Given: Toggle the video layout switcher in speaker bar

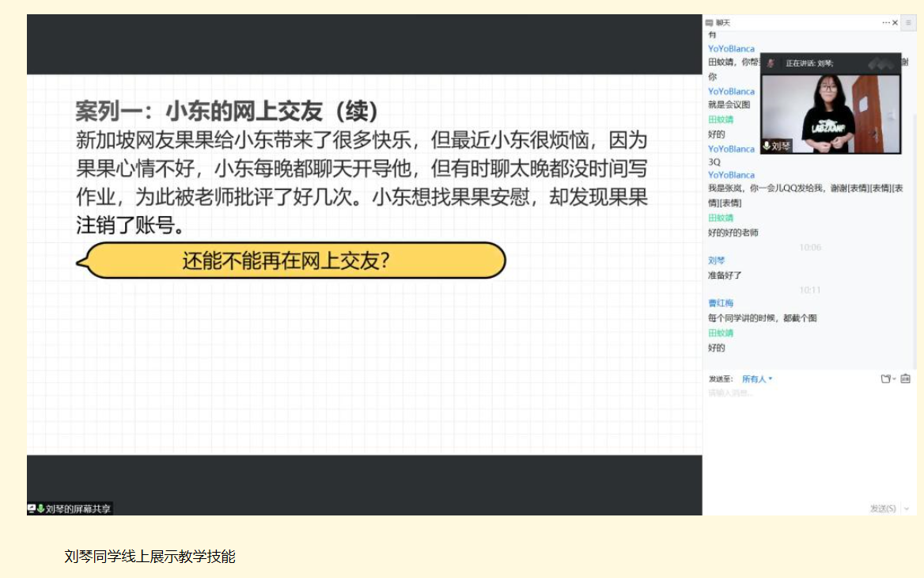Looking at the screenshot, I should 881,63.
